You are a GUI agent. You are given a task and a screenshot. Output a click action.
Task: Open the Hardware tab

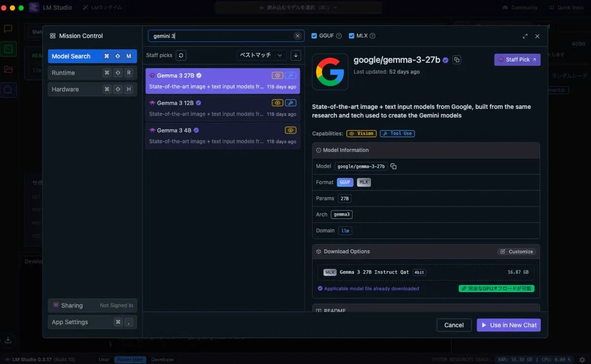(x=92, y=89)
